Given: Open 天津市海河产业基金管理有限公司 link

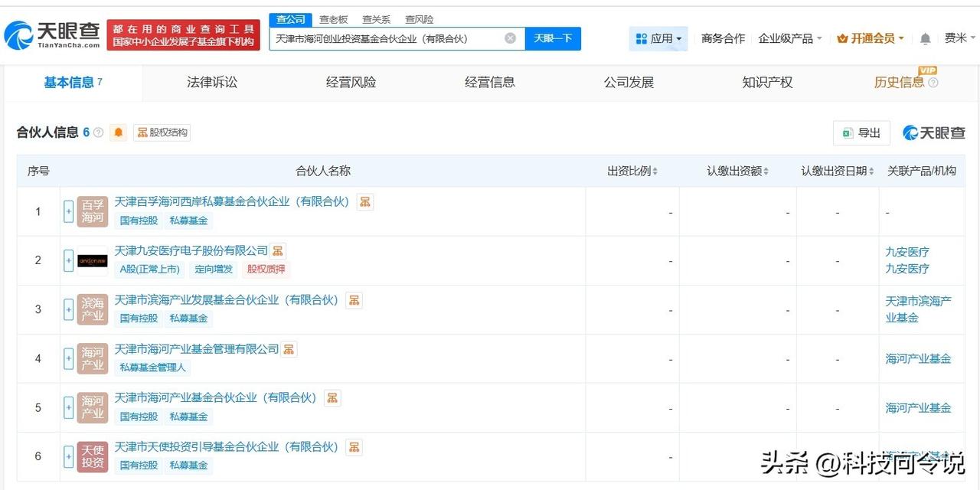Looking at the screenshot, I should pos(197,349).
